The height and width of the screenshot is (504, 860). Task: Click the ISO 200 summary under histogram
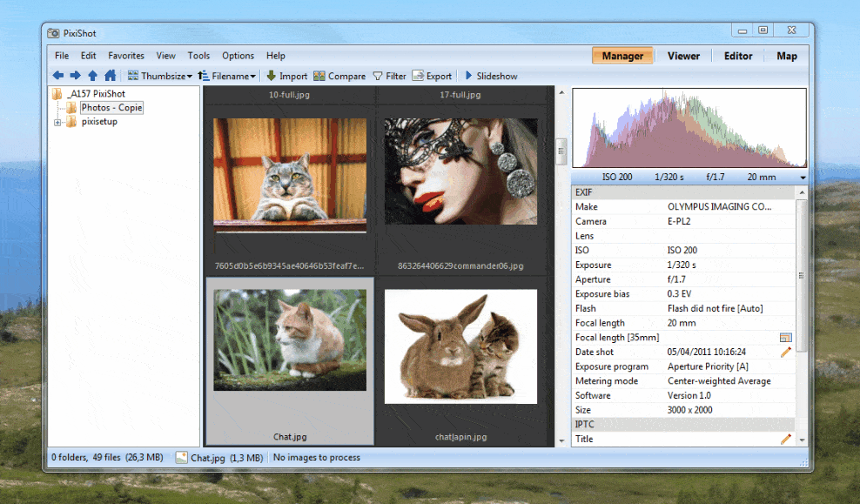pyautogui.click(x=617, y=178)
